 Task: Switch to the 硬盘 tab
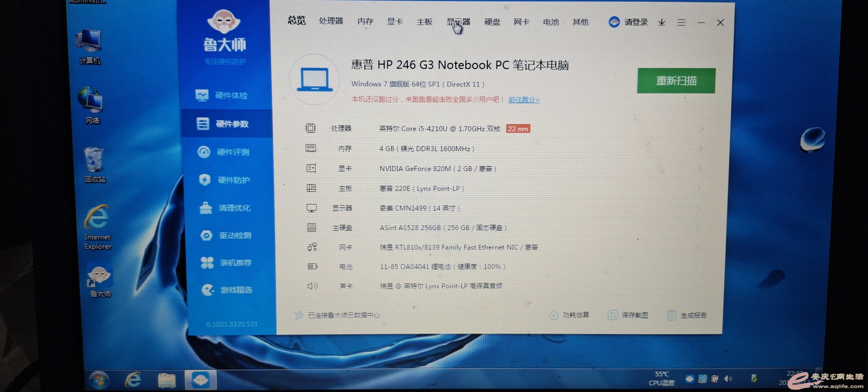coord(492,22)
